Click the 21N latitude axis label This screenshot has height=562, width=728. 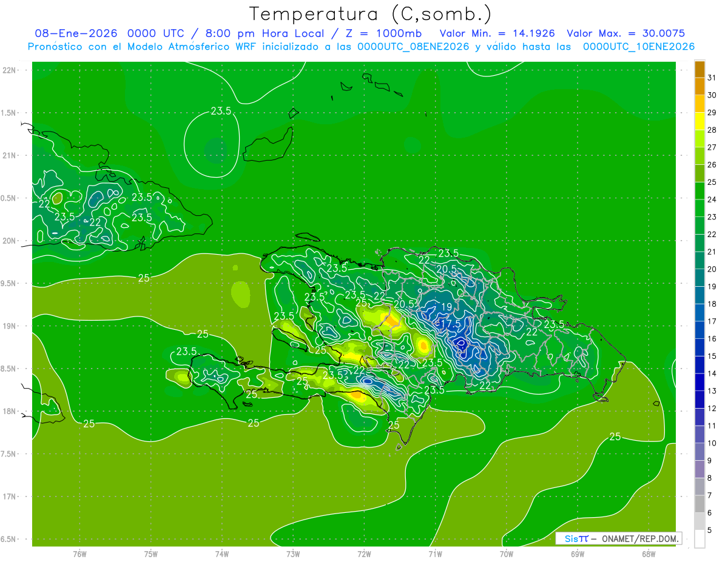(10, 156)
